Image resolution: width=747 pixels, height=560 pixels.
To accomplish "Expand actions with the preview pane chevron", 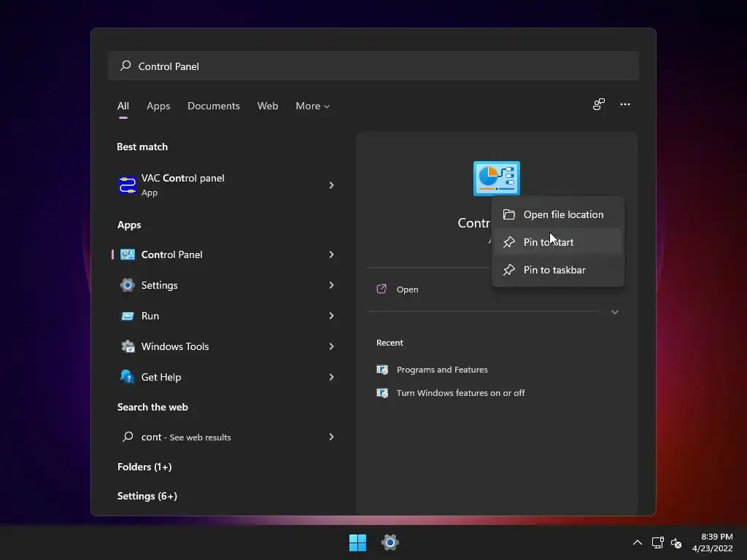I will (x=614, y=312).
